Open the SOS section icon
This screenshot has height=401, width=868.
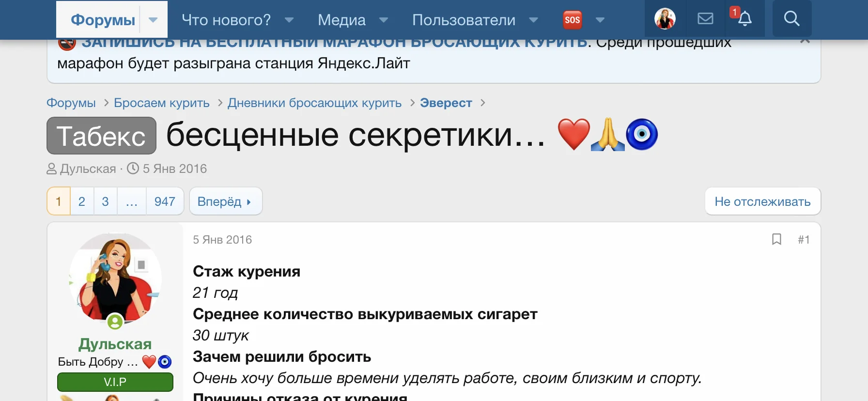(572, 19)
